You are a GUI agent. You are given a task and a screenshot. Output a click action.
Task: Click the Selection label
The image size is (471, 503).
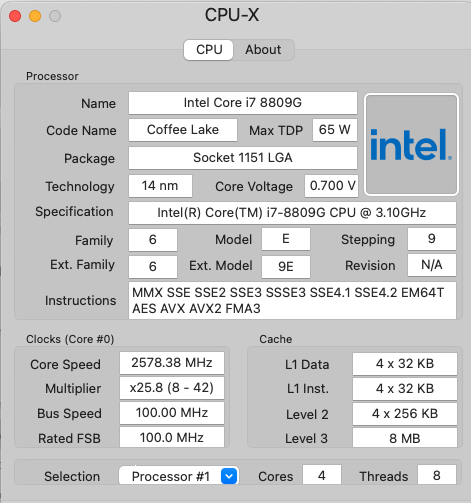(72, 477)
